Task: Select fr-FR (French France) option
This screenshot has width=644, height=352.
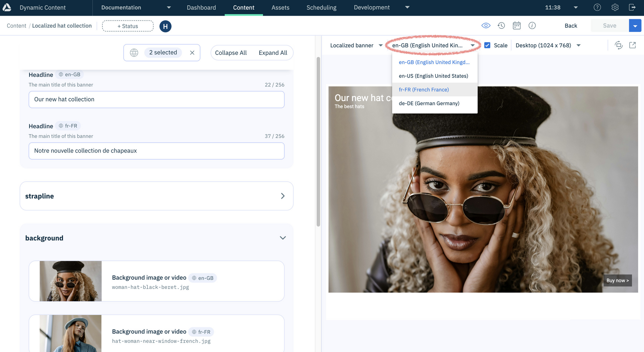Action: 435,89
